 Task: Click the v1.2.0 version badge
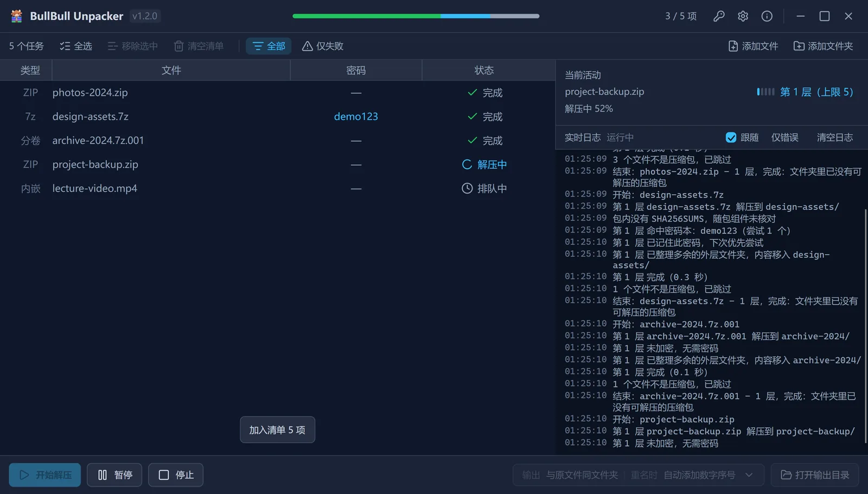pos(145,16)
